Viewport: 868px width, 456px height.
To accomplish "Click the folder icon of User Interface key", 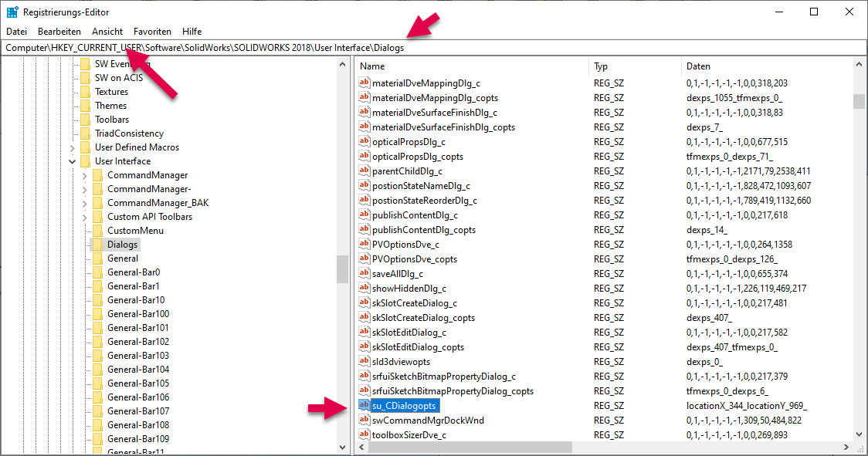I will (85, 161).
